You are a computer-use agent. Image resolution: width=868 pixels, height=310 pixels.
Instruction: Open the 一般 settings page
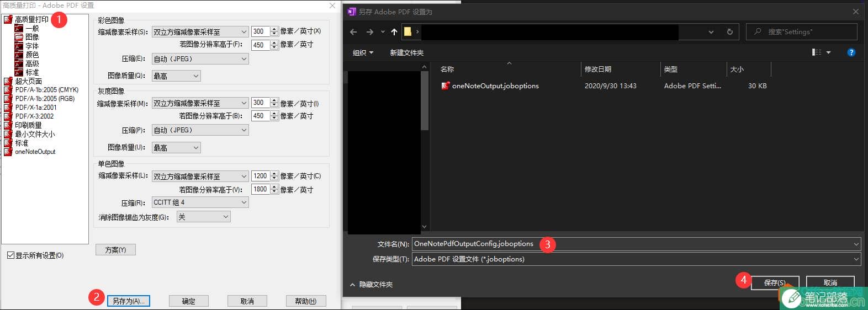click(32, 28)
